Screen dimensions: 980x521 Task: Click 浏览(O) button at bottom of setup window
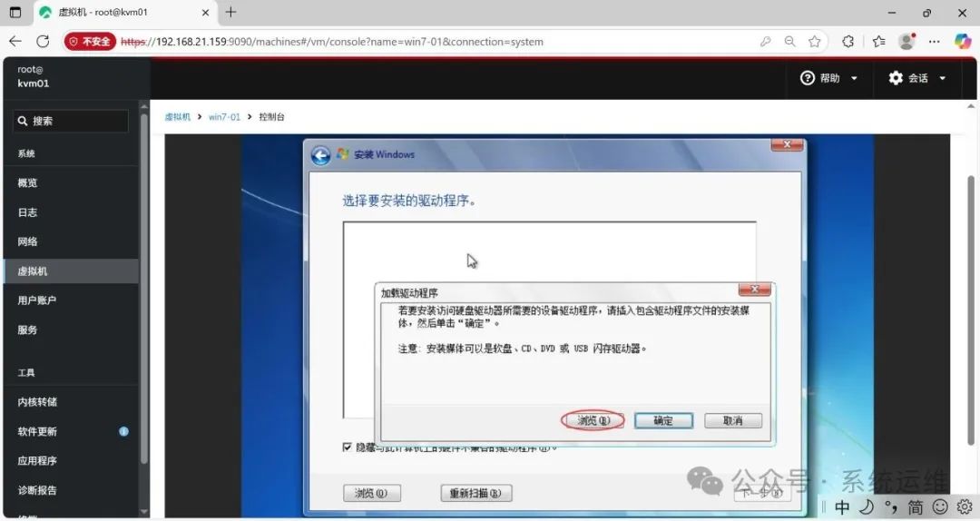372,493
